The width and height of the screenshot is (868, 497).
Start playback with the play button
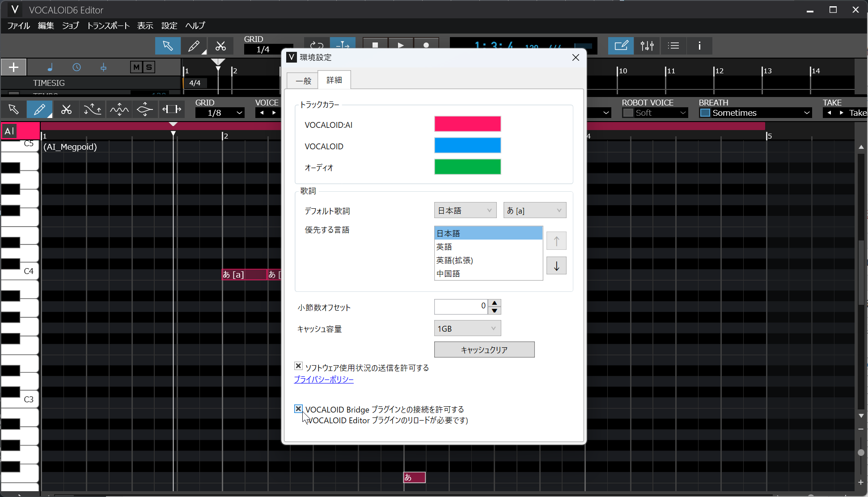point(401,45)
